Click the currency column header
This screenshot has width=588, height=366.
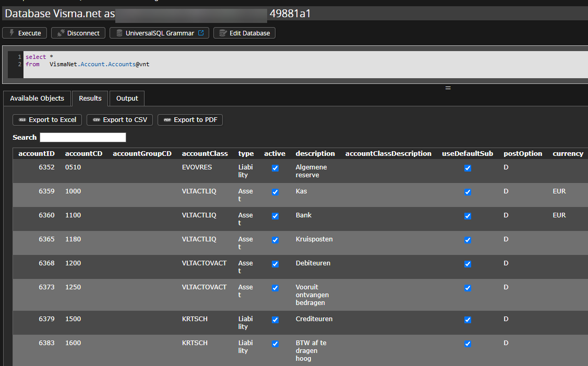click(x=568, y=154)
